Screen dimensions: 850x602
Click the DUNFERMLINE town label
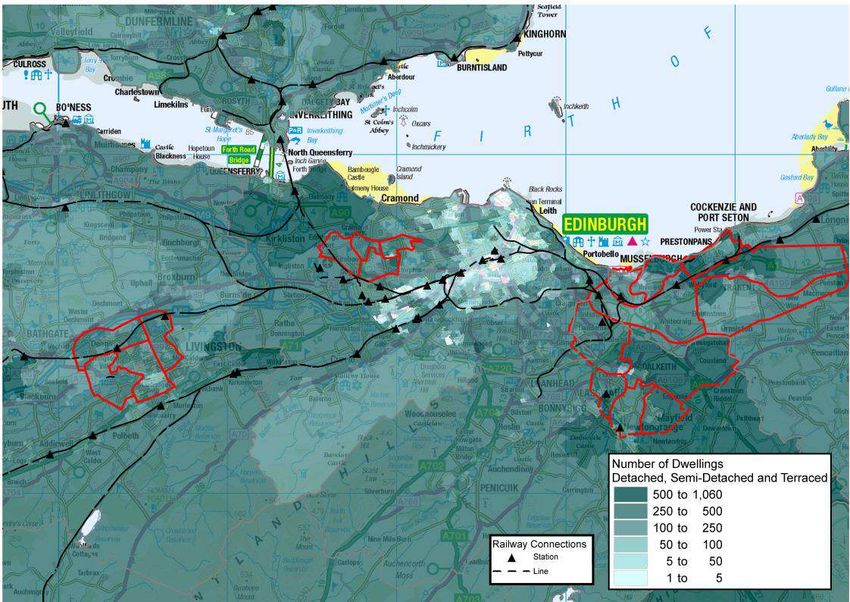coord(159,21)
